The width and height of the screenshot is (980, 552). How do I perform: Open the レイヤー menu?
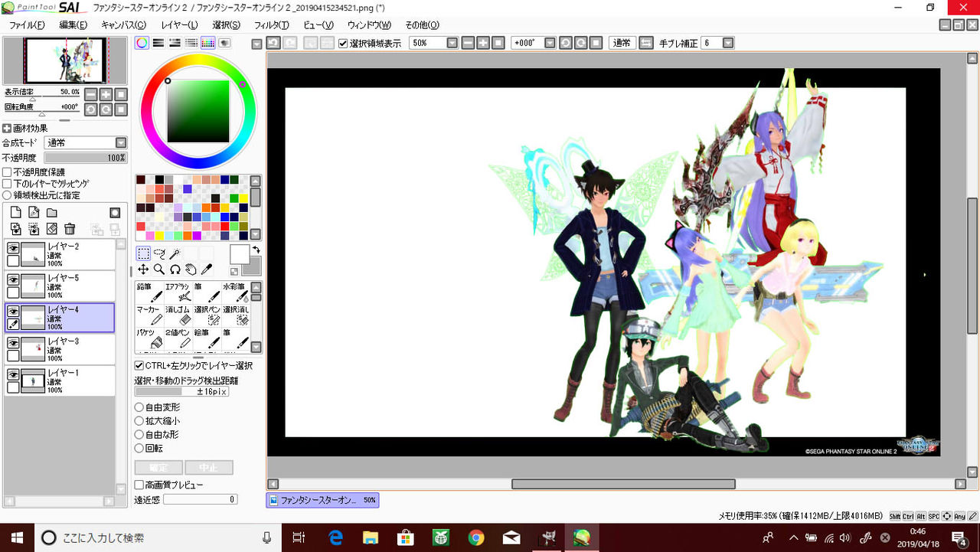(179, 25)
